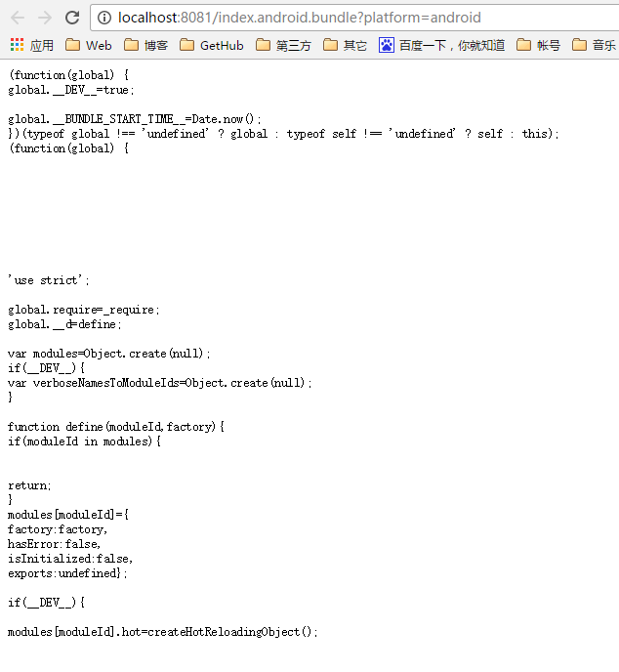619x672 pixels.
Task: Click the text global.require=_require;
Action: 84,310
